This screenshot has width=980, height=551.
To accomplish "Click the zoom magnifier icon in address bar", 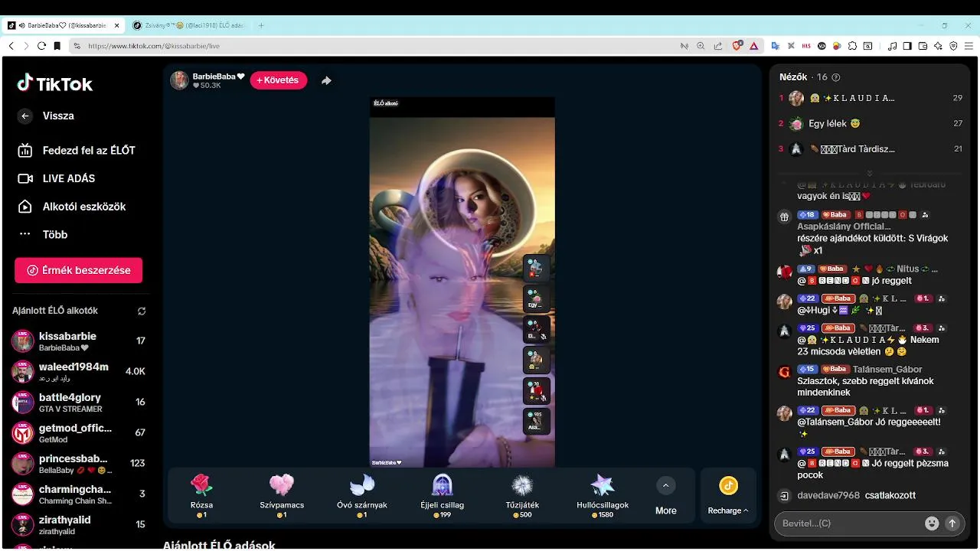I will point(701,46).
